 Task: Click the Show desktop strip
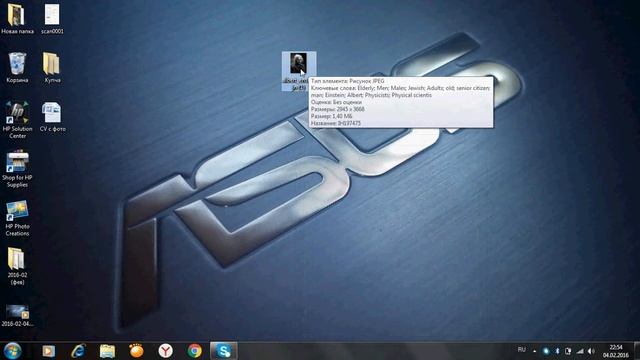point(636,351)
